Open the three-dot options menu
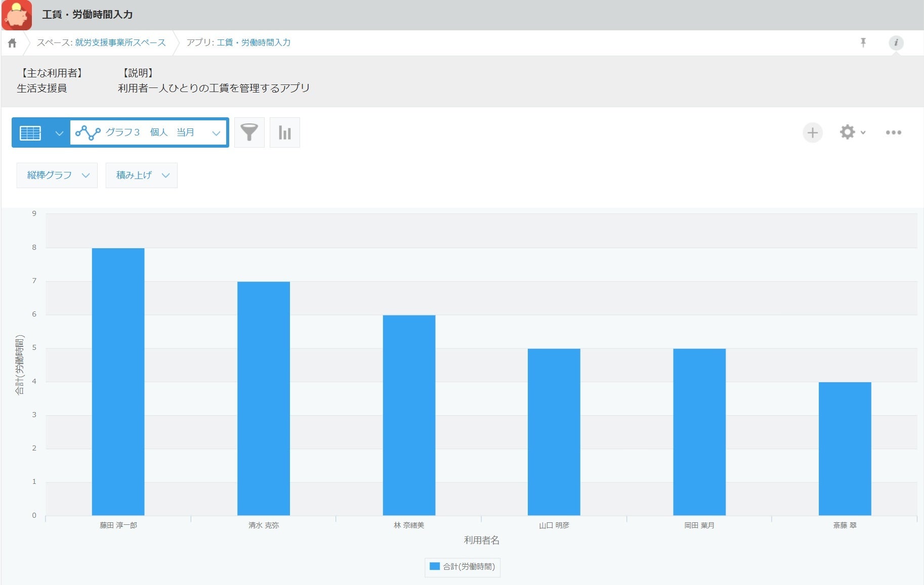 click(893, 132)
